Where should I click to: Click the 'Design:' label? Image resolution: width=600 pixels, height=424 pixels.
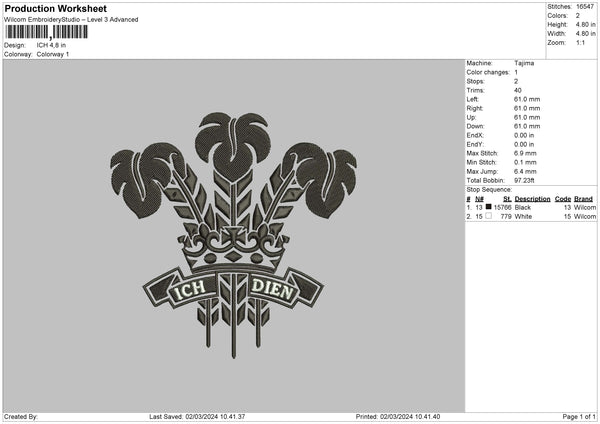[15, 45]
